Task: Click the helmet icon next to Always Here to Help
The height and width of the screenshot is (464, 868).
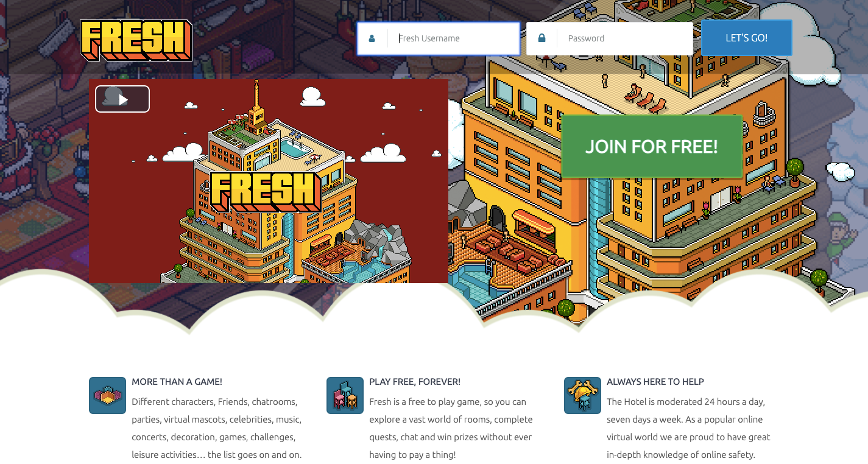Action: 582,395
